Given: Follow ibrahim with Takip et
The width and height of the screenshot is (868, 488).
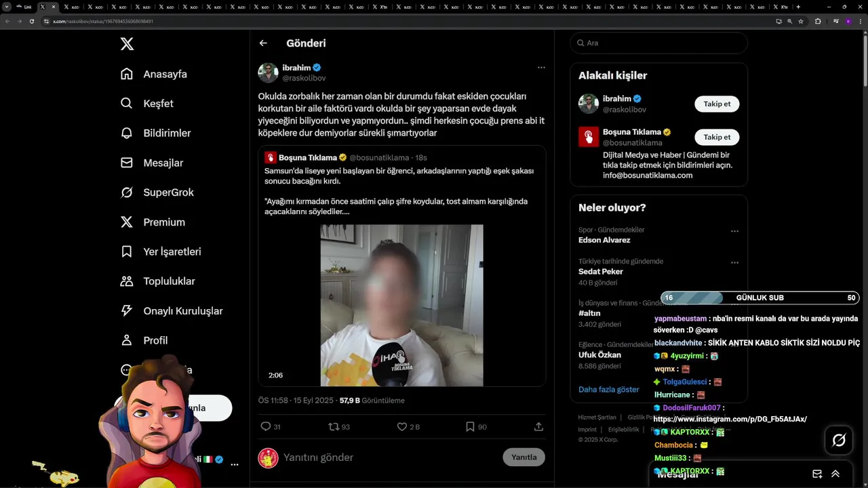Looking at the screenshot, I should click(x=717, y=104).
